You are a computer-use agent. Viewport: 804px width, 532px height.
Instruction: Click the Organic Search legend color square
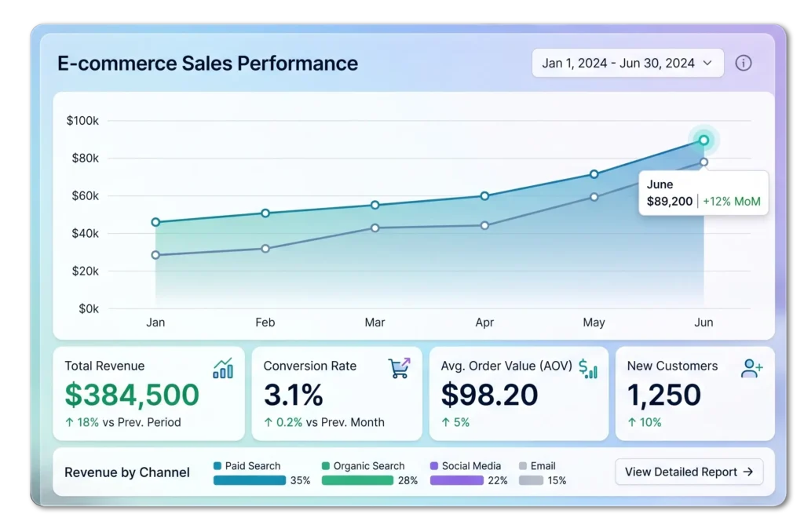coord(326,466)
